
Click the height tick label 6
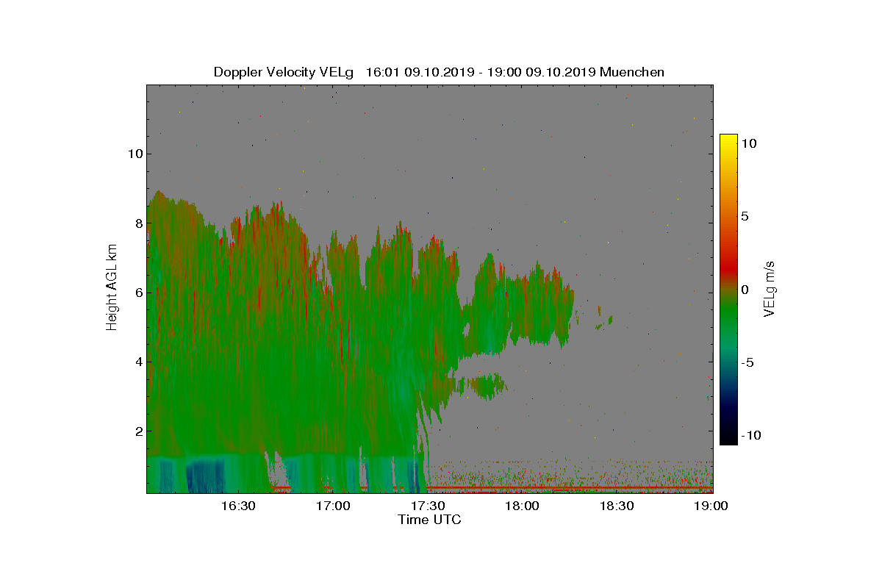137,293
